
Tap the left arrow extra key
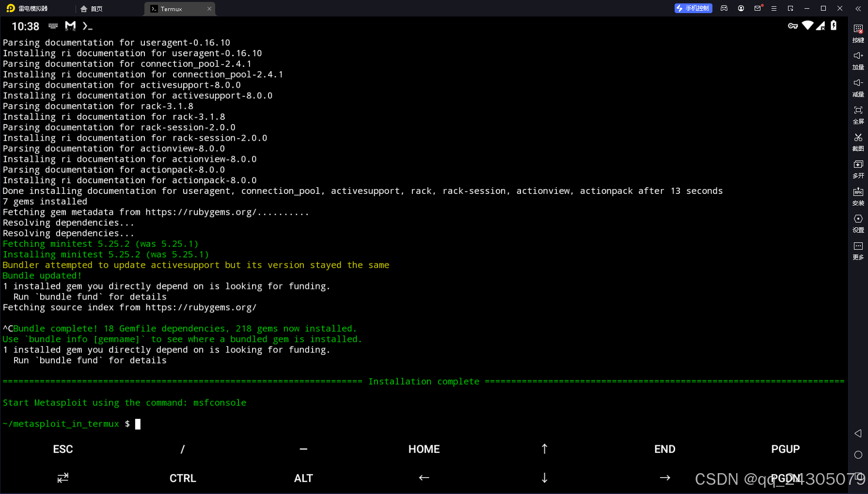click(424, 478)
